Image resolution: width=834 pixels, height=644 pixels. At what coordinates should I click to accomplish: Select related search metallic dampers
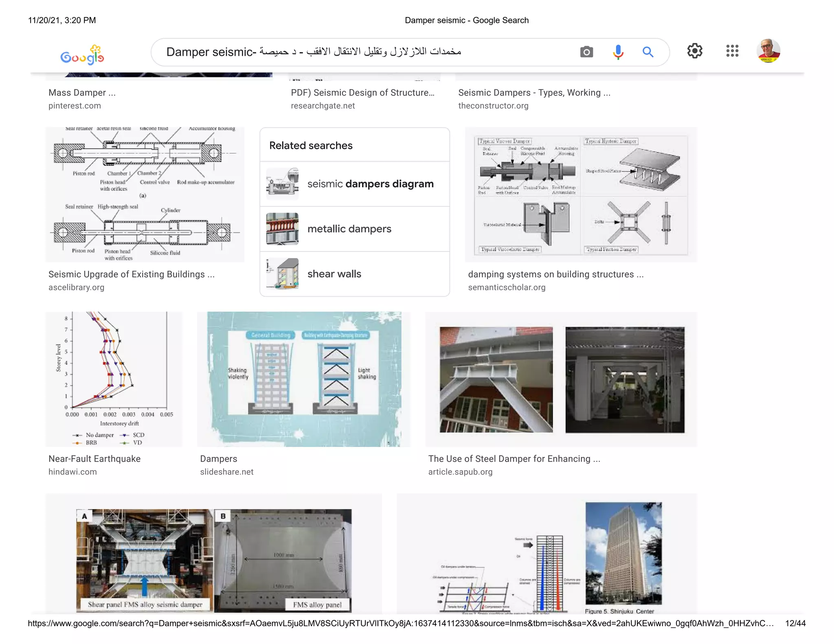pyautogui.click(x=349, y=229)
